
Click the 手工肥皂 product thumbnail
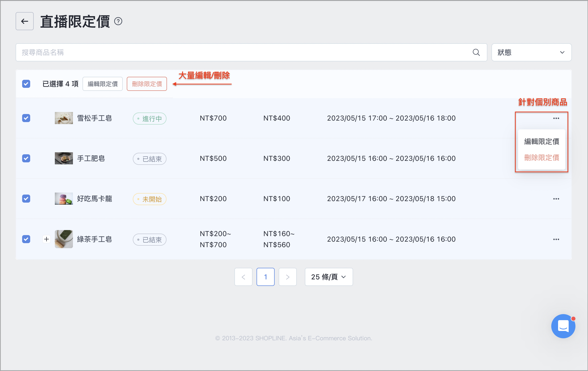click(x=64, y=158)
